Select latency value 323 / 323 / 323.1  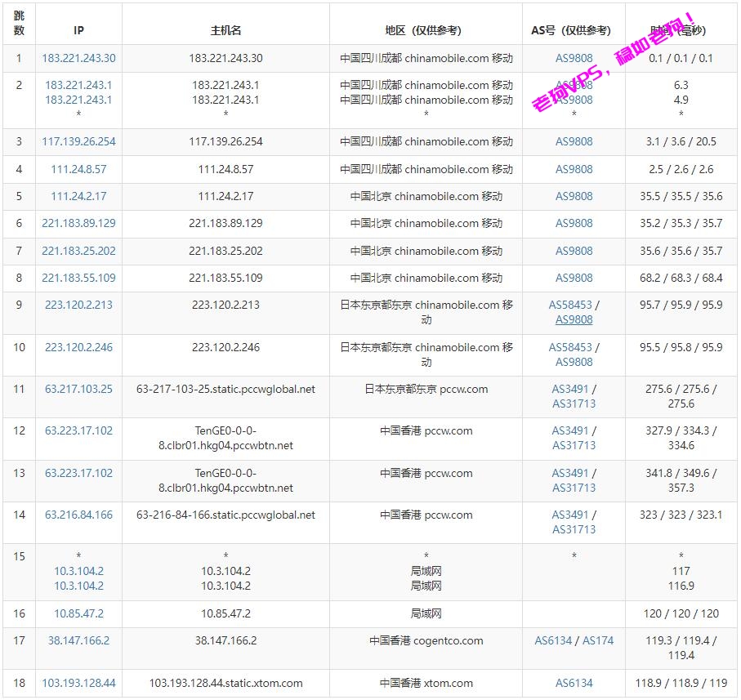pos(681,515)
